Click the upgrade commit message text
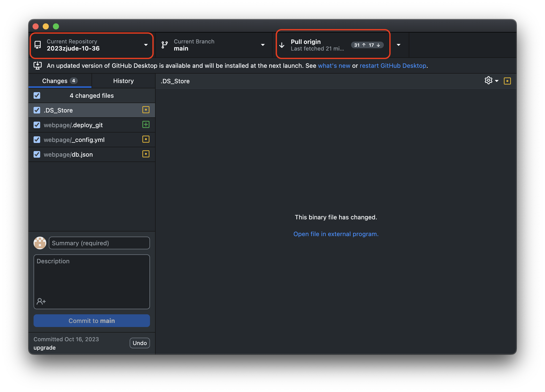 coord(44,348)
